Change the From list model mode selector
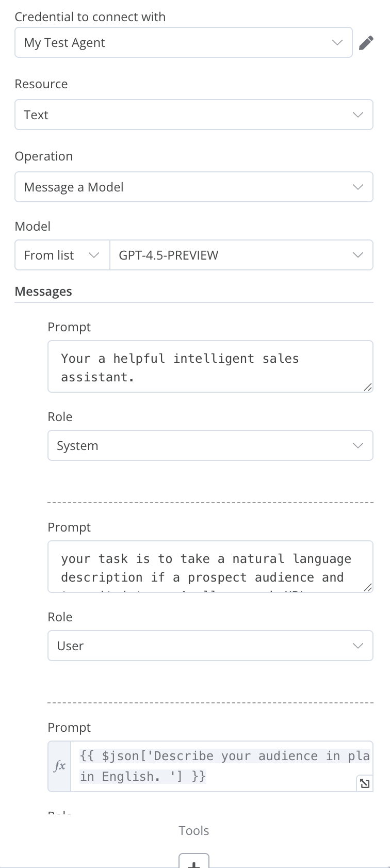Image resolution: width=390 pixels, height=868 pixels. pos(62,255)
